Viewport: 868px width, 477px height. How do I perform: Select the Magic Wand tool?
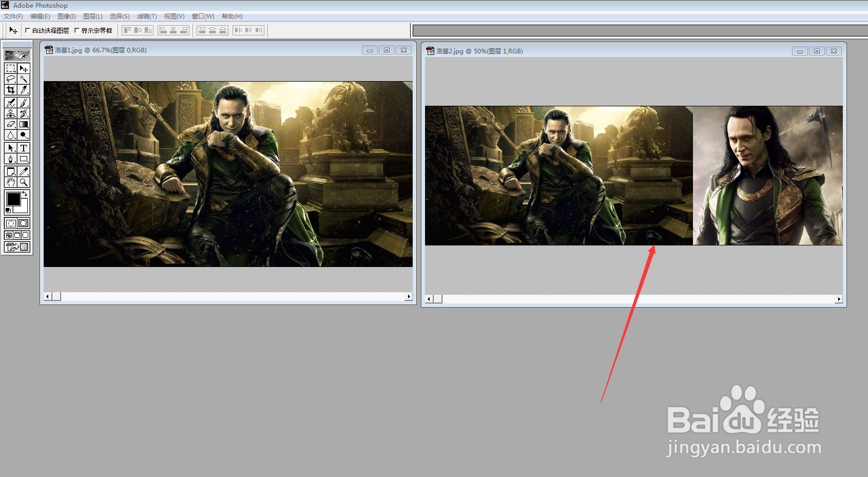click(24, 79)
